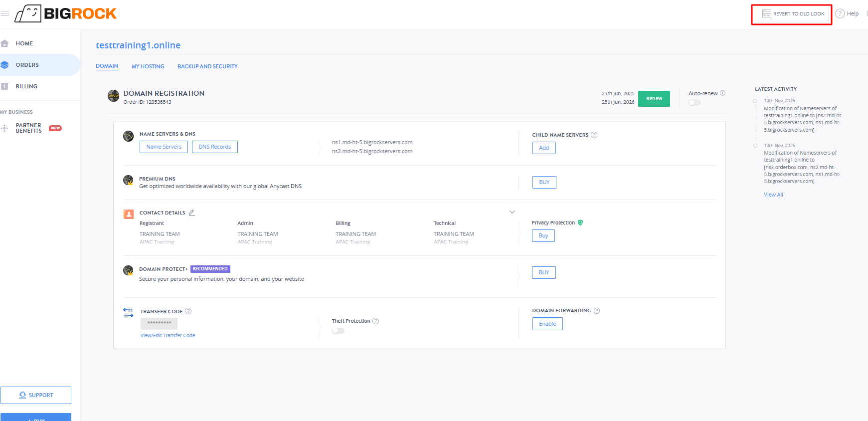This screenshot has width=868, height=421.
Task: Click the Theft Protection help icon
Action: click(376, 321)
